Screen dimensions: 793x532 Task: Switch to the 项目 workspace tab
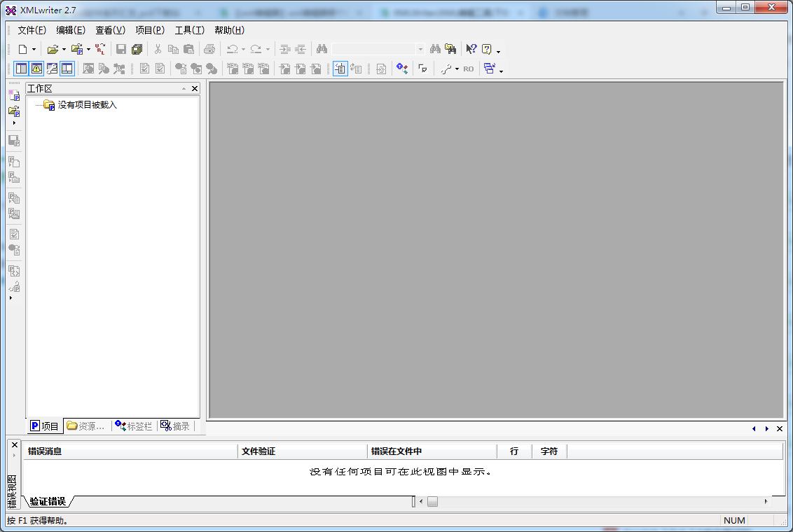(x=45, y=426)
